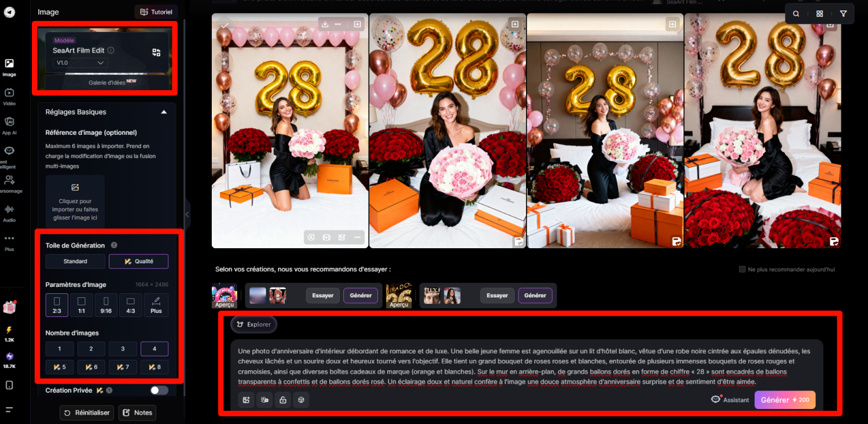Click the Réinitialiser button

tap(87, 412)
